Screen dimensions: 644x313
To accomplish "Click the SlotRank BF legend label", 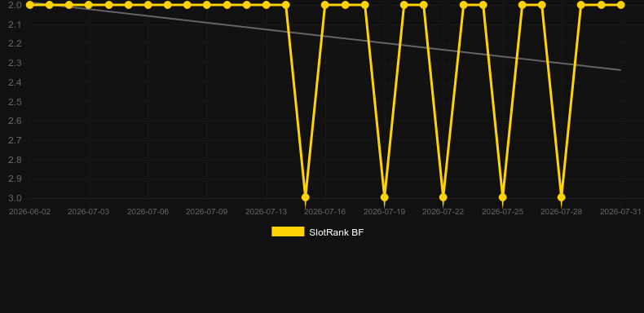I will pos(337,232).
